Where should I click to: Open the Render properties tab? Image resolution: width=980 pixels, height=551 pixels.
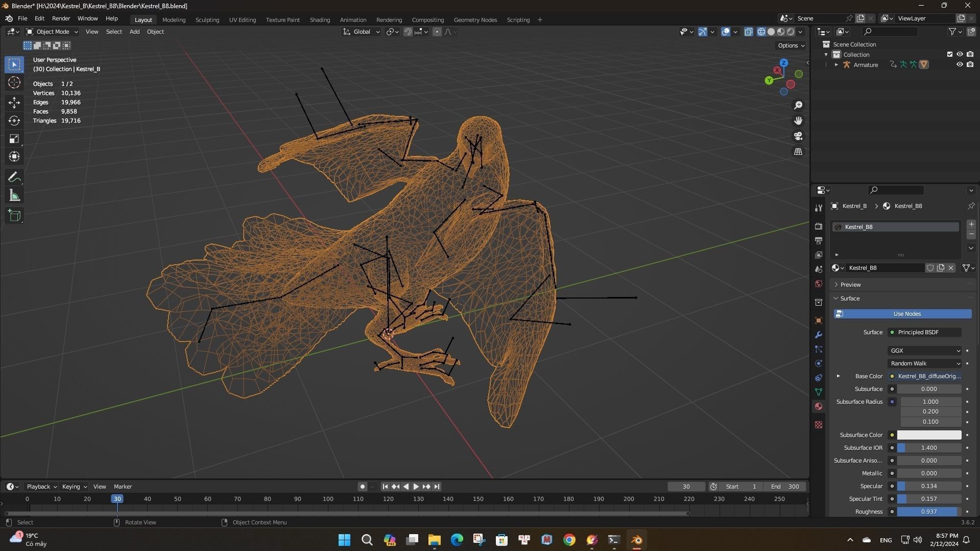[x=819, y=226]
